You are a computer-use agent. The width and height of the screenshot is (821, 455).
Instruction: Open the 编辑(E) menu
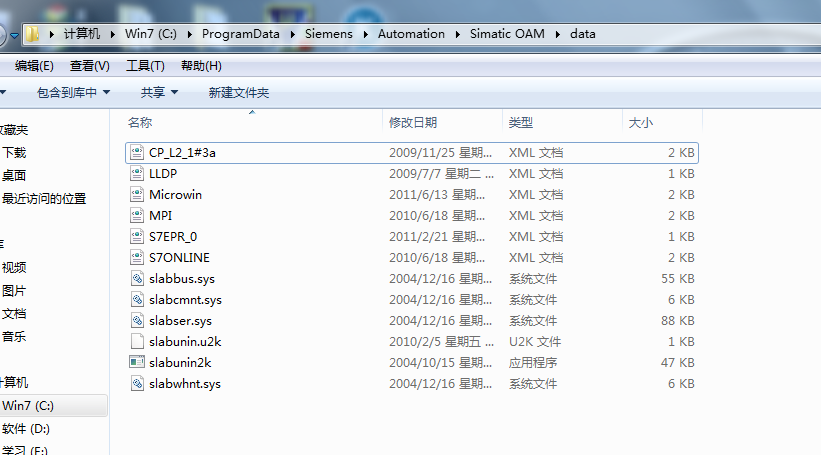tap(34, 66)
